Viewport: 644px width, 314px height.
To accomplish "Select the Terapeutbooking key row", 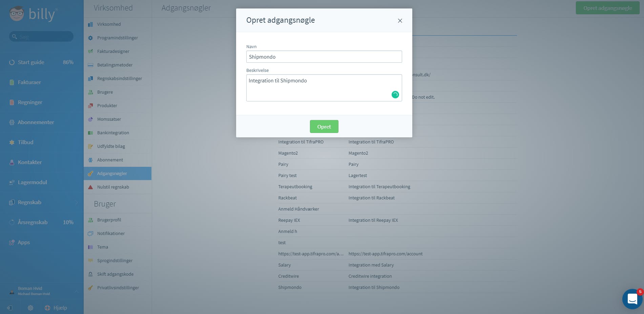I will coord(397,187).
